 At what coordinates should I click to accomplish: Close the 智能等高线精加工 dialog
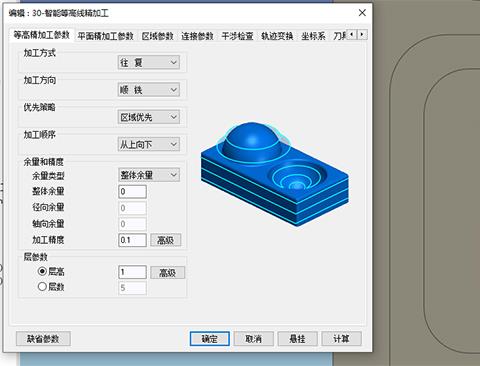click(362, 13)
